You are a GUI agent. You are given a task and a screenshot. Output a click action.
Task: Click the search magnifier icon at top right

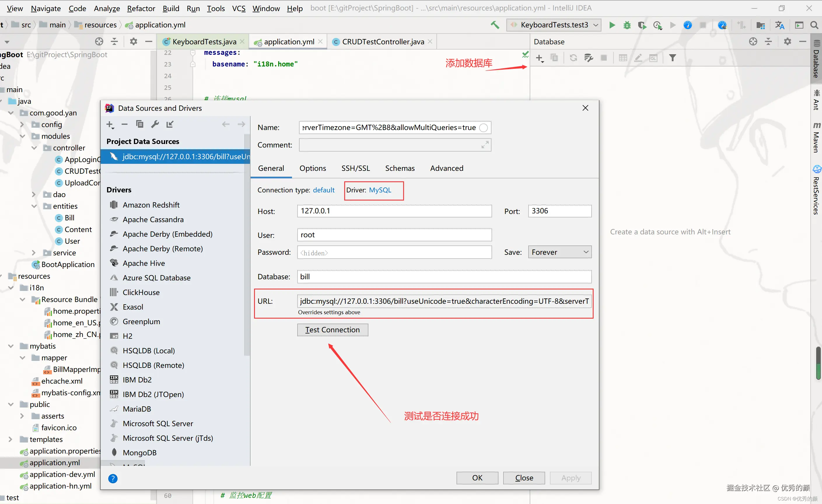click(814, 25)
